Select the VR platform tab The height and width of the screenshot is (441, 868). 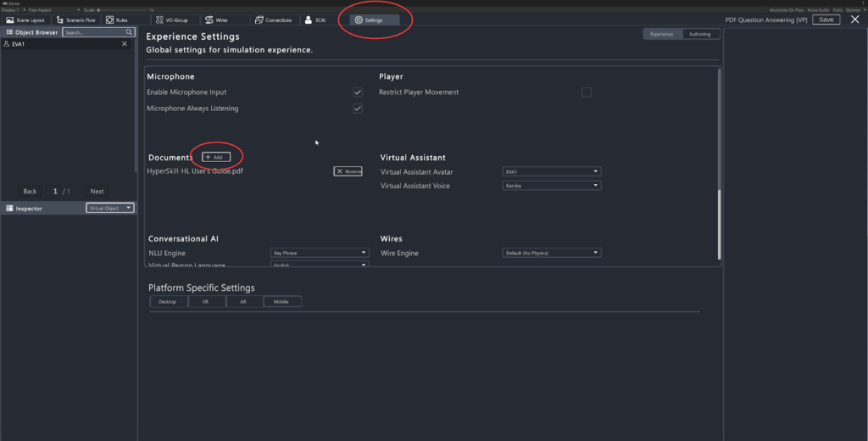(205, 301)
